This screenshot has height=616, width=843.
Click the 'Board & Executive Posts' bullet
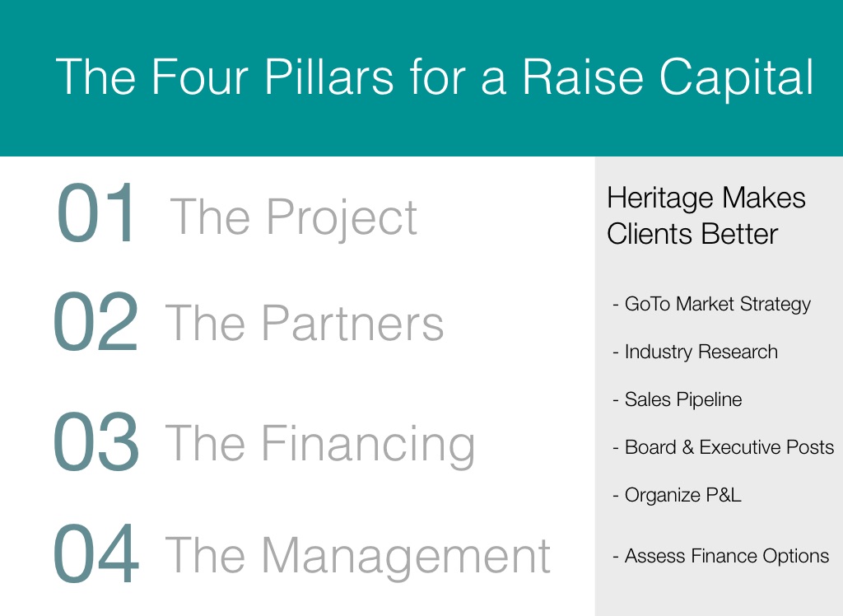724,448
